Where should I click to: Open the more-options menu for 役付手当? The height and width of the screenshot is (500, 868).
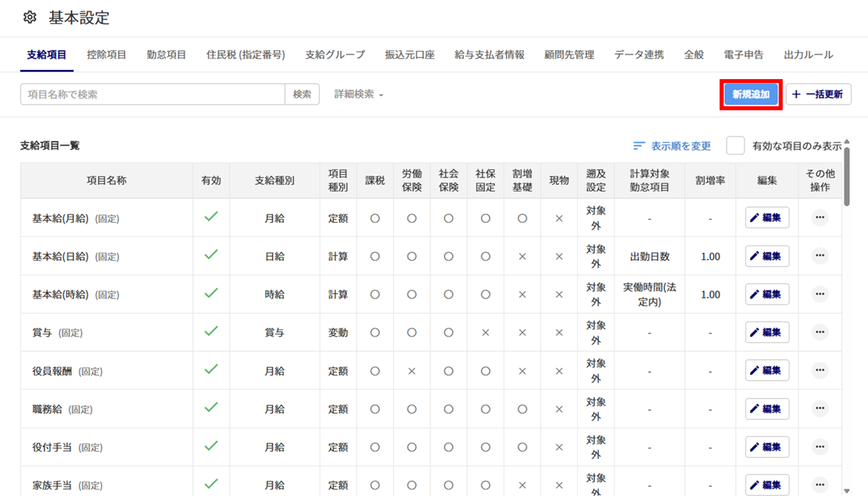click(819, 447)
